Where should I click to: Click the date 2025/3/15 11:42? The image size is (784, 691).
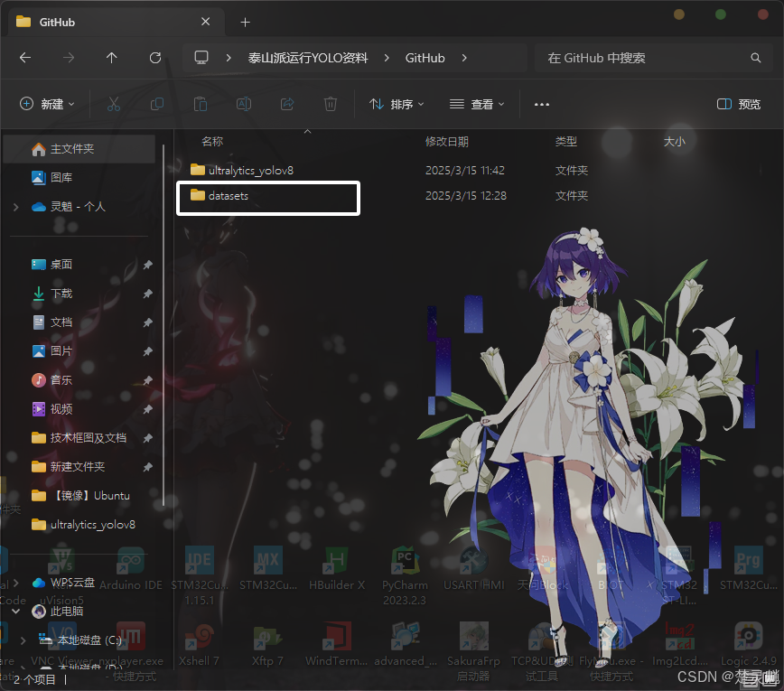465,170
